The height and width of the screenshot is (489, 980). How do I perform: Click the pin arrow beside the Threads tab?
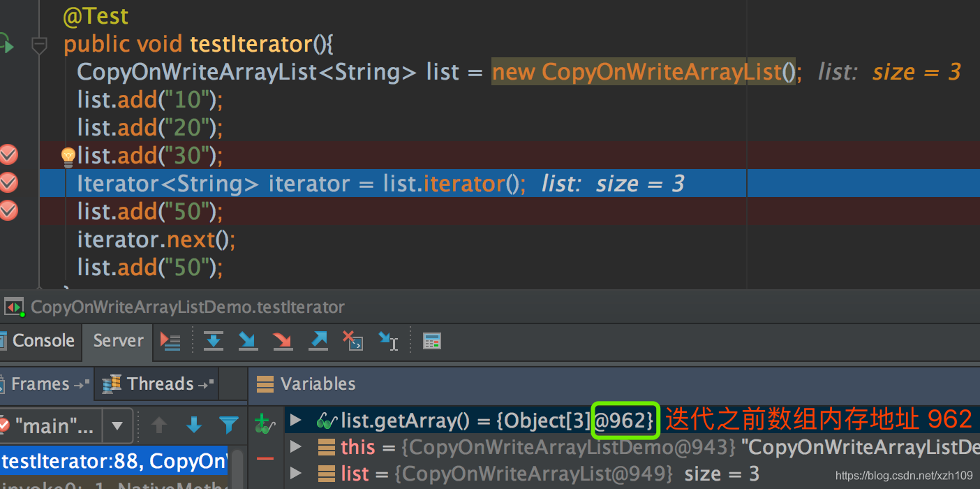[205, 384]
